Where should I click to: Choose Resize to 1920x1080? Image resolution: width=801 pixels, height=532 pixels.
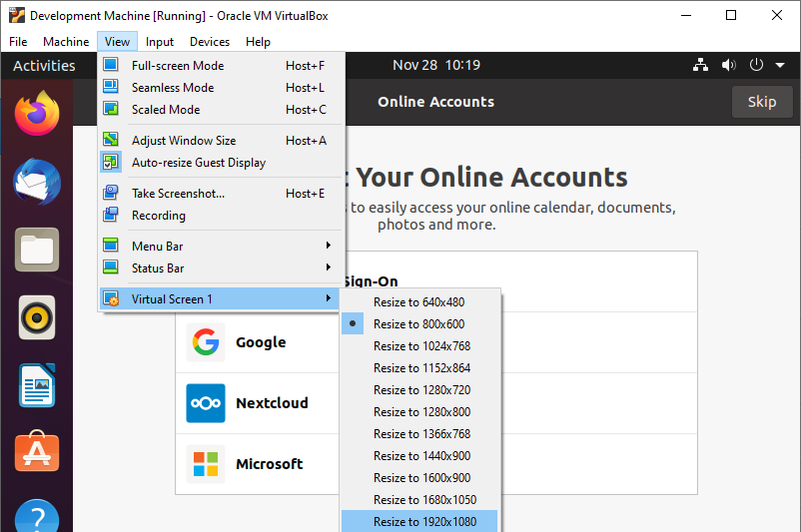pos(418,521)
